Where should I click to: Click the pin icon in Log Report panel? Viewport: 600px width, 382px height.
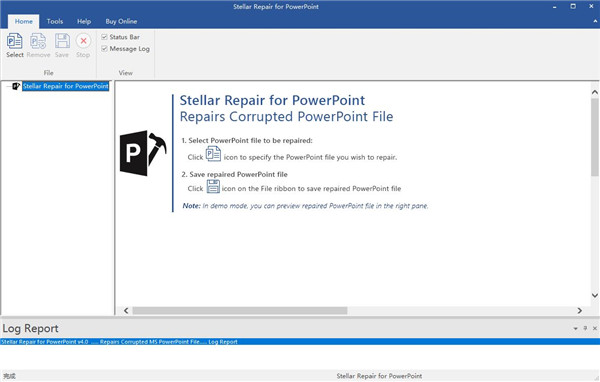(585, 328)
